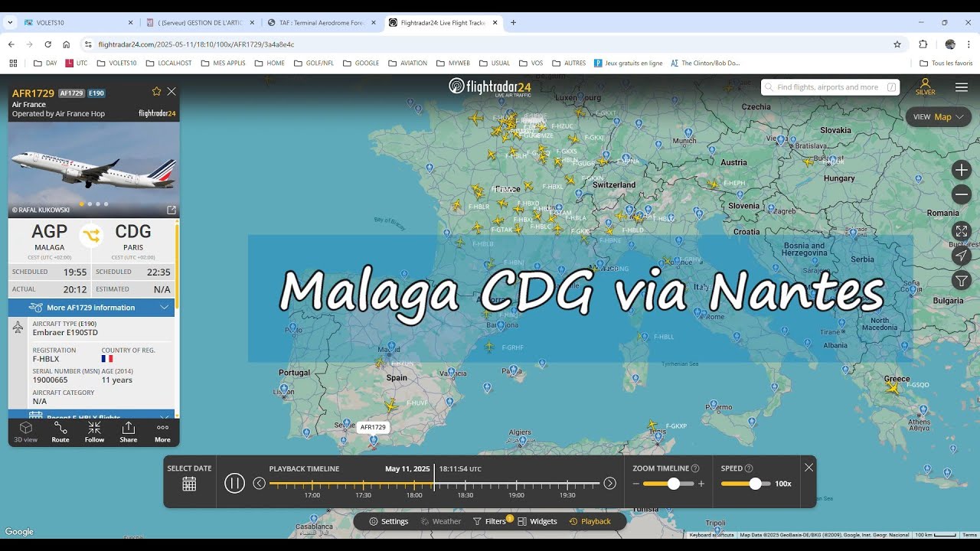Adjust the Zoom Timeline slider
The width and height of the screenshot is (980, 551).
pos(674,484)
